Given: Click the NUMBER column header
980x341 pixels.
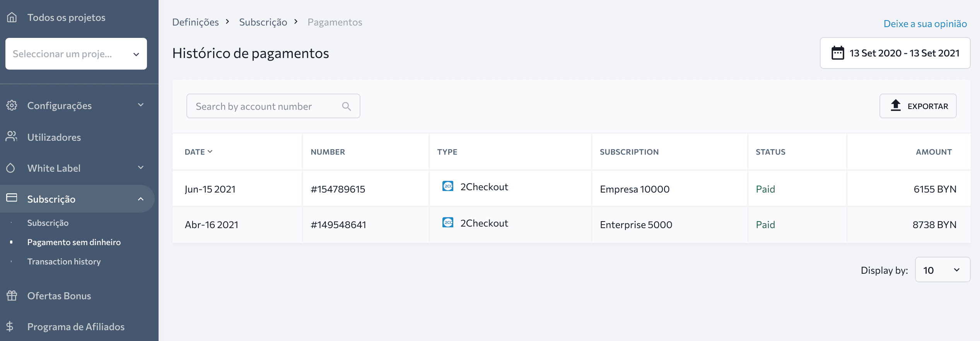Looking at the screenshot, I should (328, 152).
